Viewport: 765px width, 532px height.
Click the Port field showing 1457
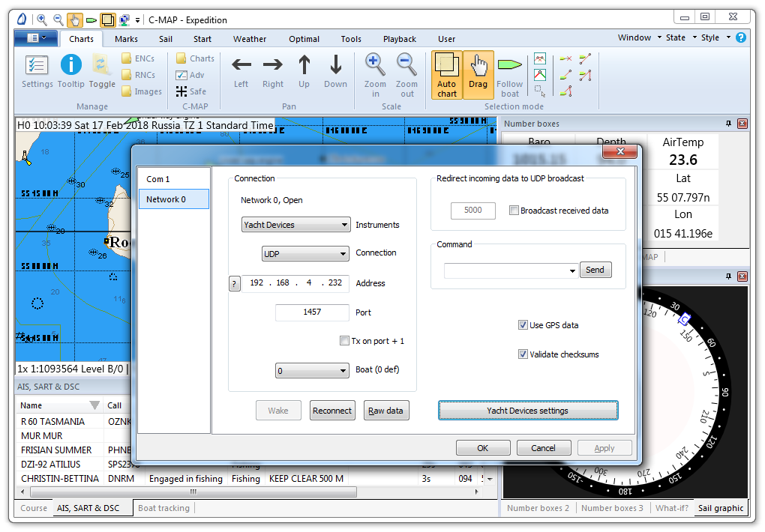click(x=312, y=312)
